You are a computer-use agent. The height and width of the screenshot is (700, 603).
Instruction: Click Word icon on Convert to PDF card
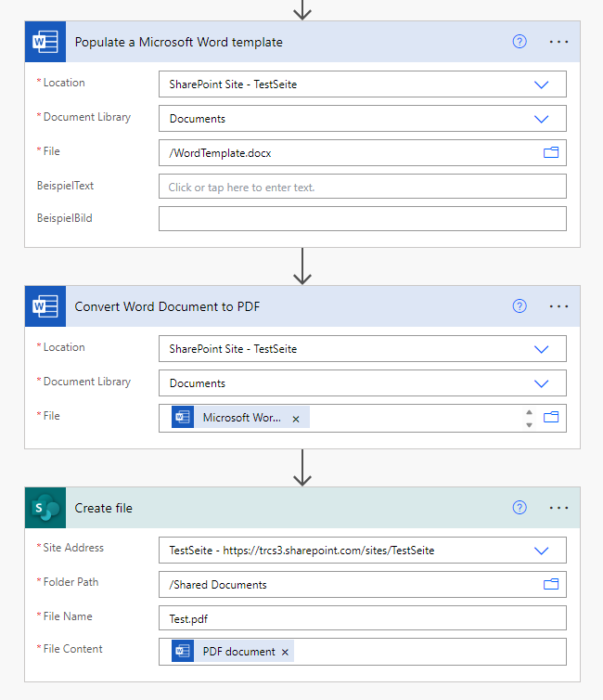point(45,306)
